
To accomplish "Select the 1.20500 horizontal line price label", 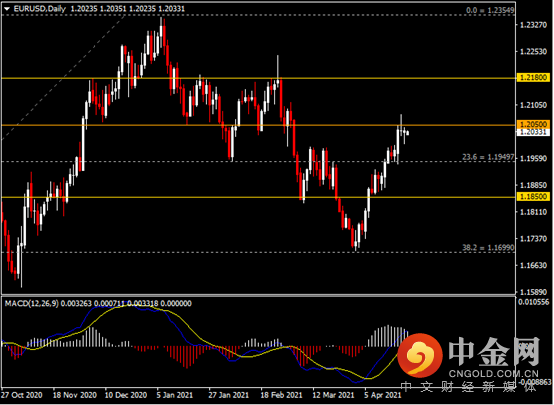I will tap(533, 124).
